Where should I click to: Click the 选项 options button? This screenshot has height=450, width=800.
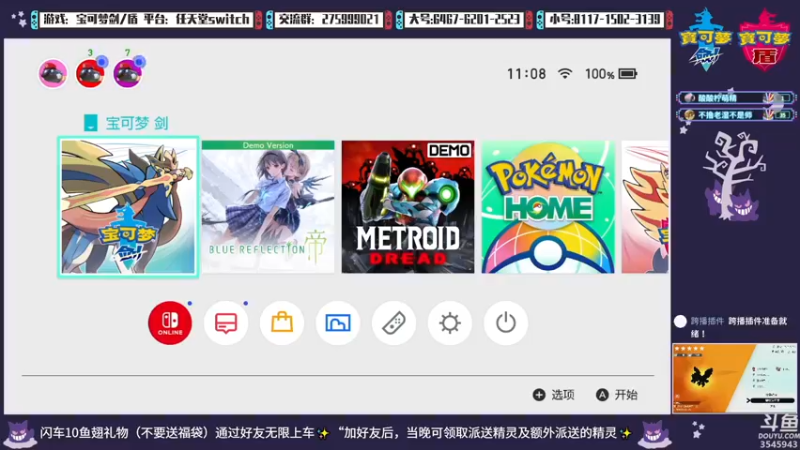point(554,394)
